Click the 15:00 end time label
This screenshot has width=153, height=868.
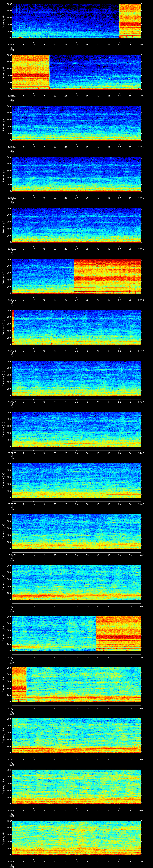tap(141, 44)
